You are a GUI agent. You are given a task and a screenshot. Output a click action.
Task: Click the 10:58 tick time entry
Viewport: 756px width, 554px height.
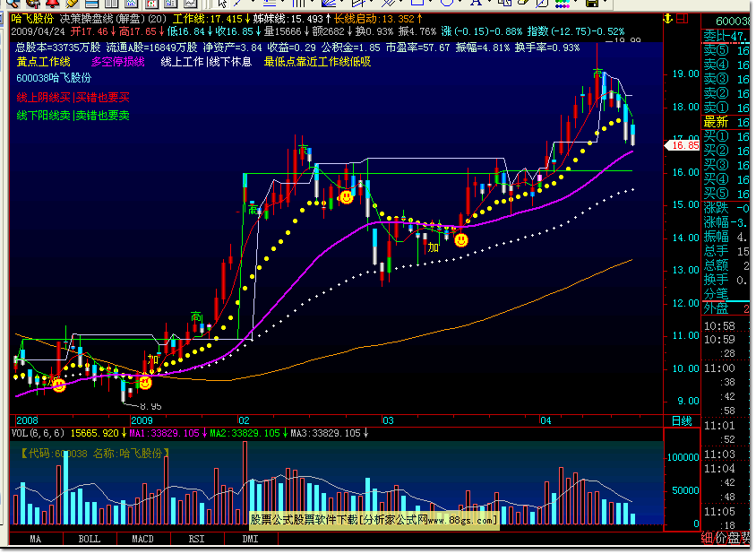coord(719,326)
